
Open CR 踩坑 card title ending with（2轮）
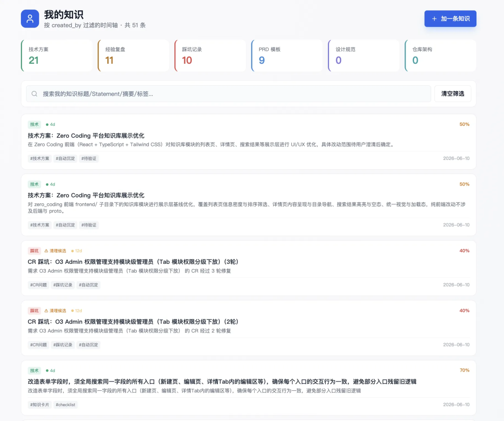pos(133,322)
